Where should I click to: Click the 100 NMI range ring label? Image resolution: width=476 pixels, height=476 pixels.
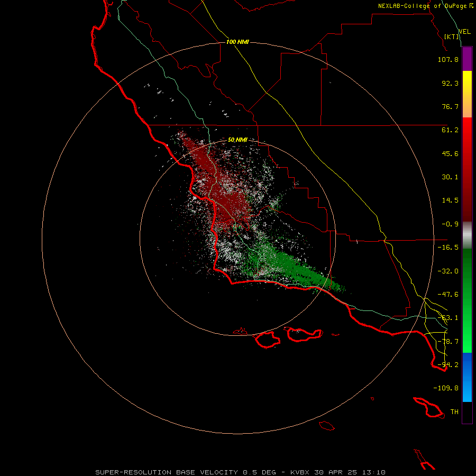(x=237, y=42)
